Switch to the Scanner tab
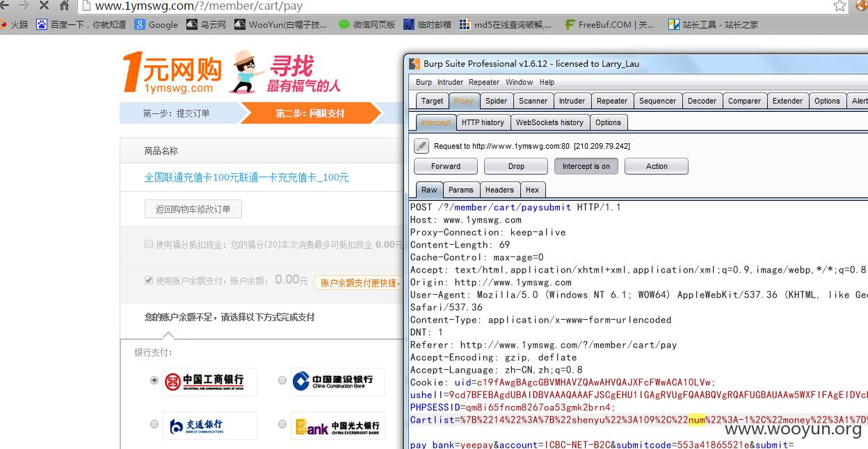 tap(533, 101)
